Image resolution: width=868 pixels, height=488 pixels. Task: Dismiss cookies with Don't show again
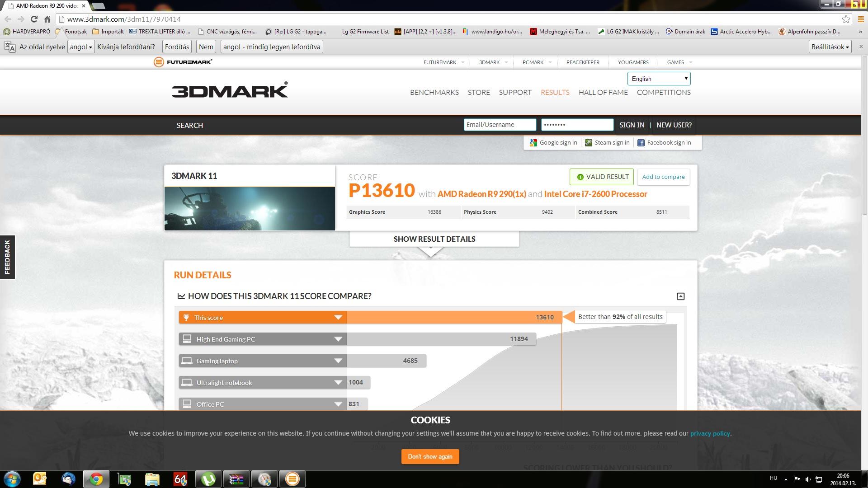pos(430,456)
